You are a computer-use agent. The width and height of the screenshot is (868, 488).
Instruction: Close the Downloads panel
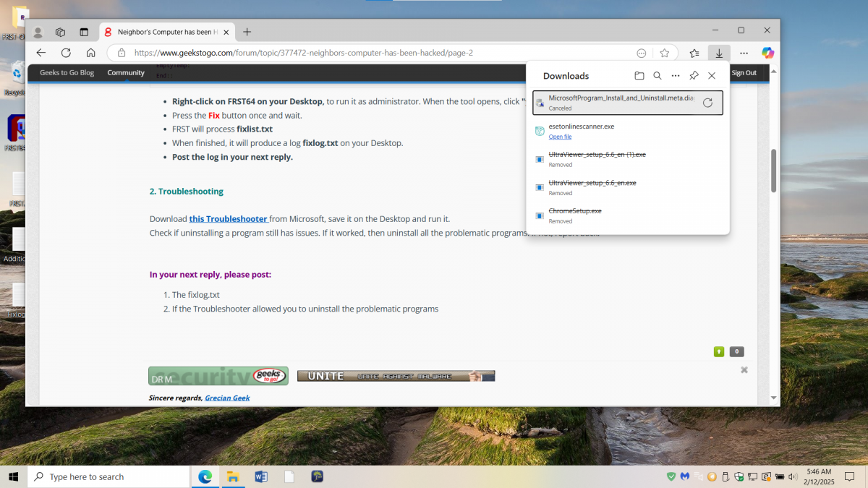(x=712, y=76)
